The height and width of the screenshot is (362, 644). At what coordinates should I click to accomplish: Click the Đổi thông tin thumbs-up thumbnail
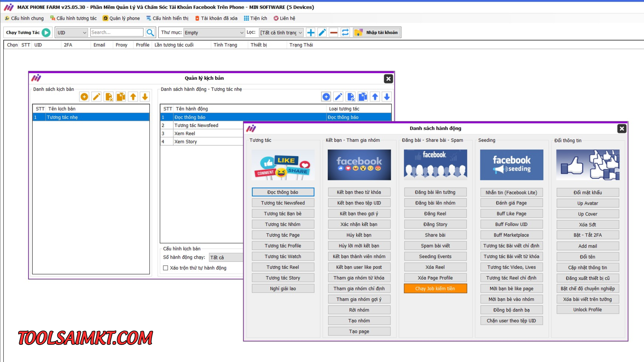588,165
